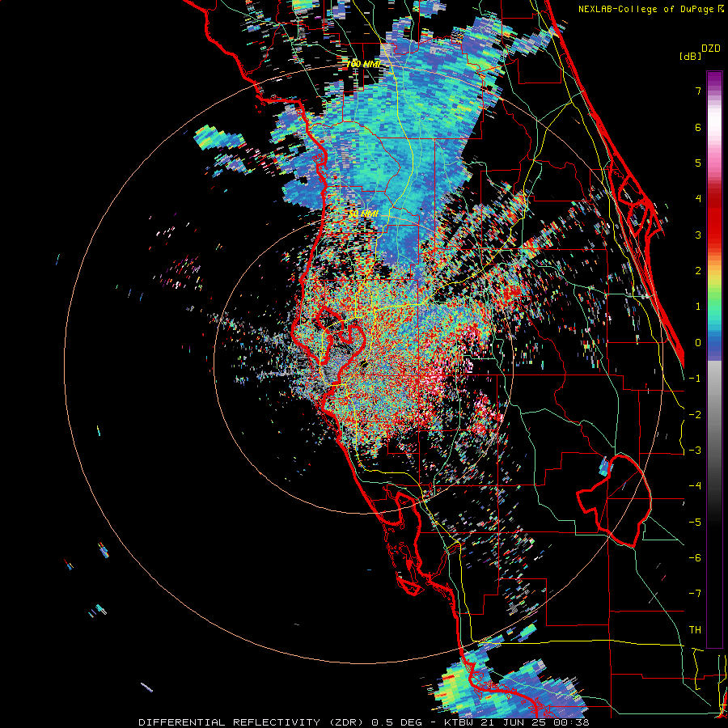
Task: Click the Lake Okeechobee outline on the map
Action: tap(614, 501)
